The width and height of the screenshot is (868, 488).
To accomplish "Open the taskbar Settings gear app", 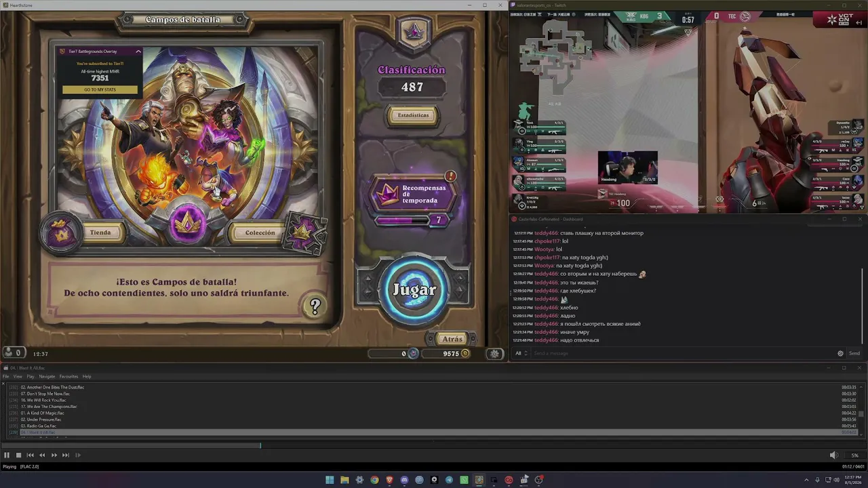I will tap(359, 480).
